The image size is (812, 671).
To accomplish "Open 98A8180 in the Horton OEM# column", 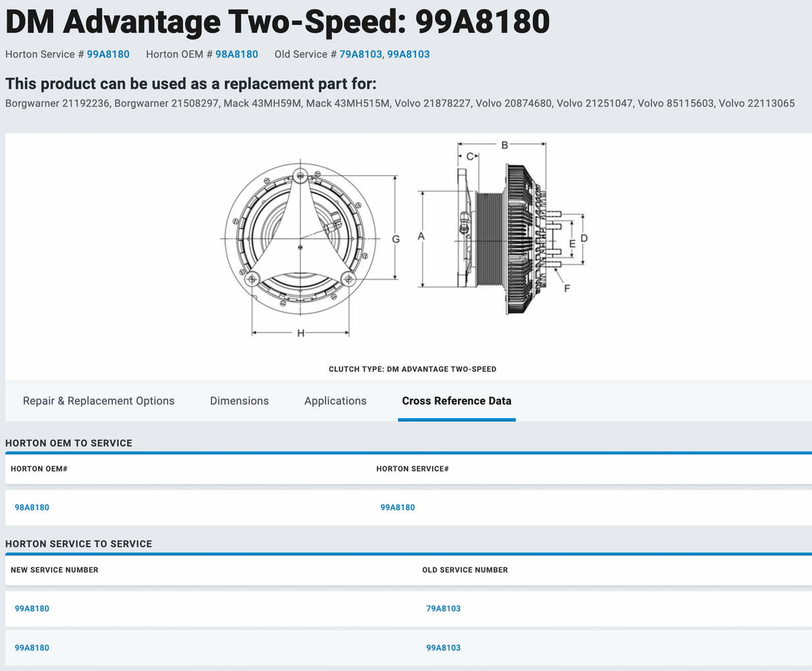I will 32,507.
